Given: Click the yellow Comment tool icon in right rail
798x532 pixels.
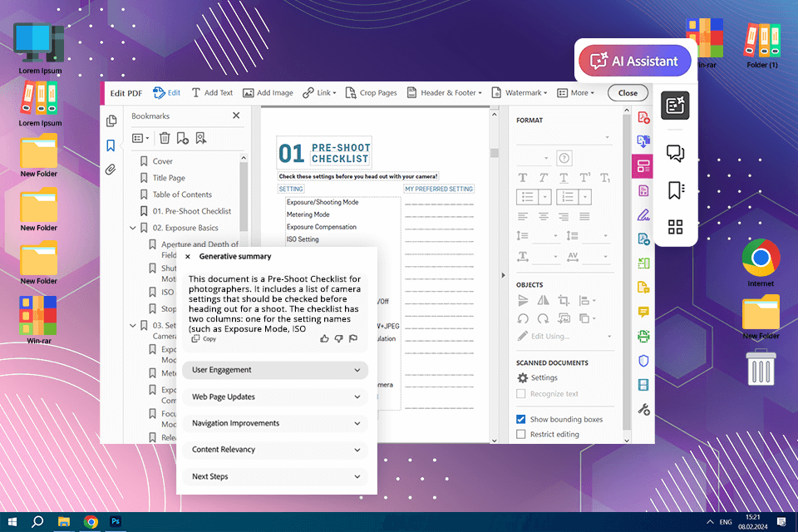Looking at the screenshot, I should click(643, 312).
